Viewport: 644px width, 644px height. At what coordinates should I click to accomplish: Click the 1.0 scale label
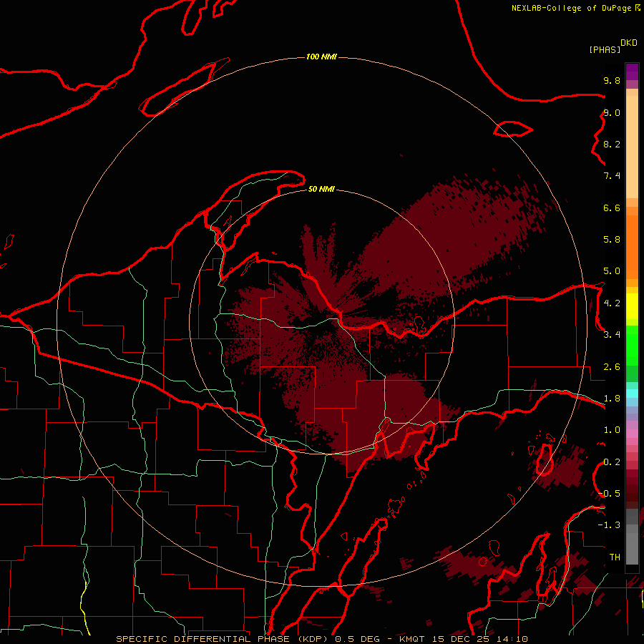click(x=612, y=430)
